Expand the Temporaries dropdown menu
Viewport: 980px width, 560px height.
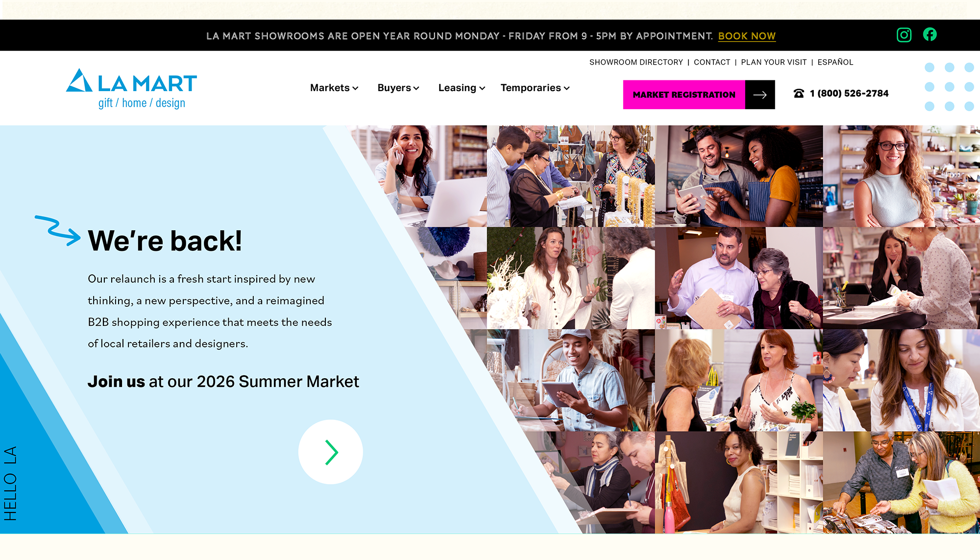click(x=535, y=88)
